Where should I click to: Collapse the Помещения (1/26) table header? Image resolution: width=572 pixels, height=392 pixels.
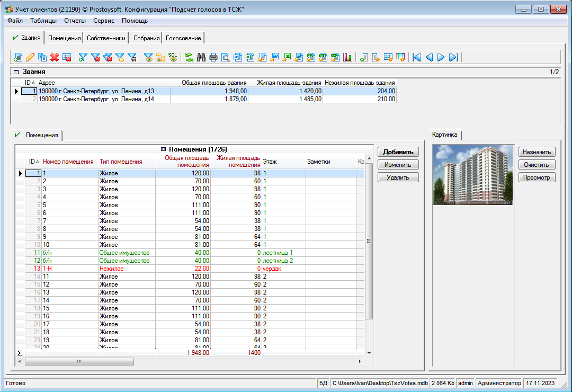163,149
